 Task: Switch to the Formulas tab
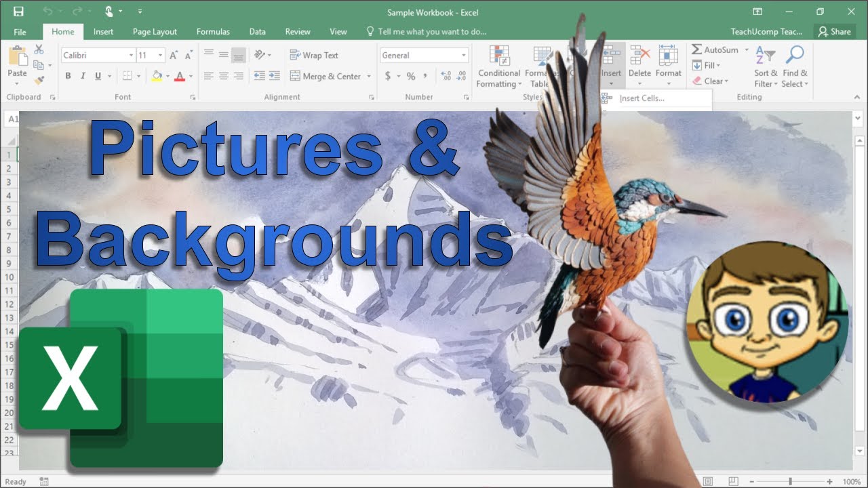pos(213,32)
